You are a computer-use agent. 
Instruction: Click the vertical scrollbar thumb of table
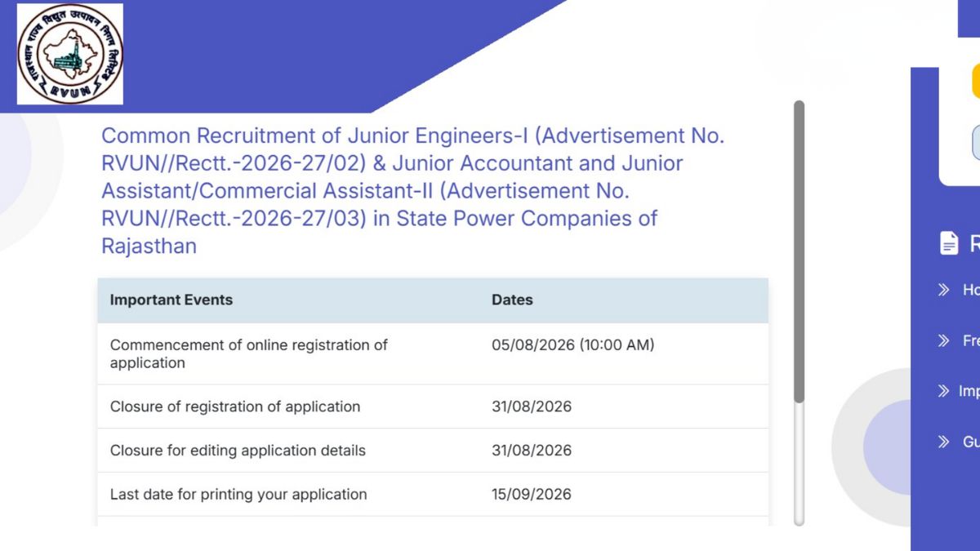click(x=799, y=251)
